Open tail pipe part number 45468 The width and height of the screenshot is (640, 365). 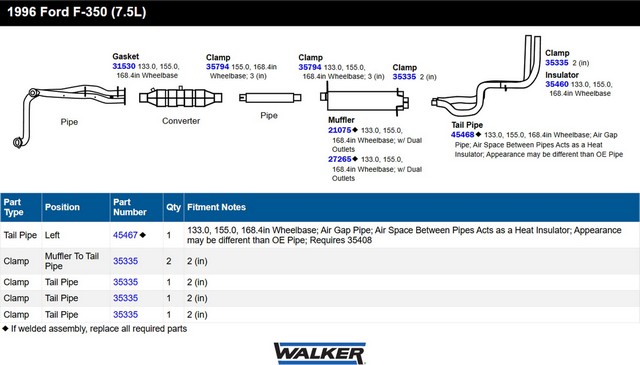(462, 135)
